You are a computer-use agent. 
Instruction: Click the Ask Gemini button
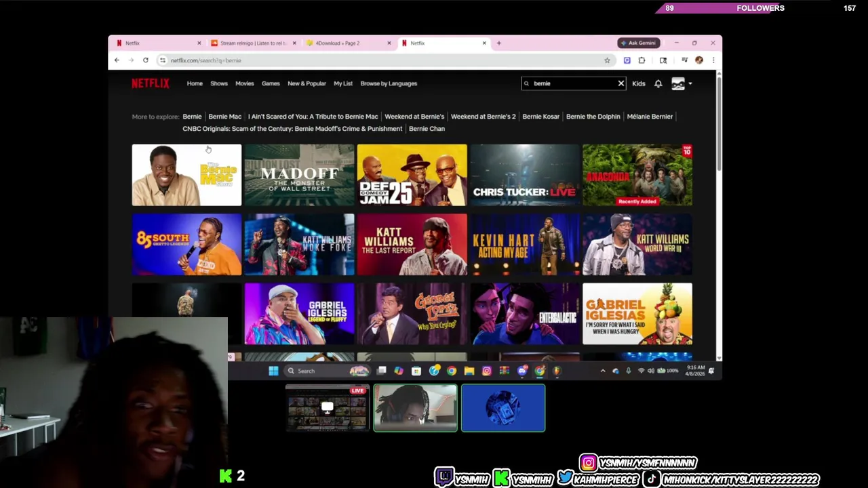pos(639,43)
